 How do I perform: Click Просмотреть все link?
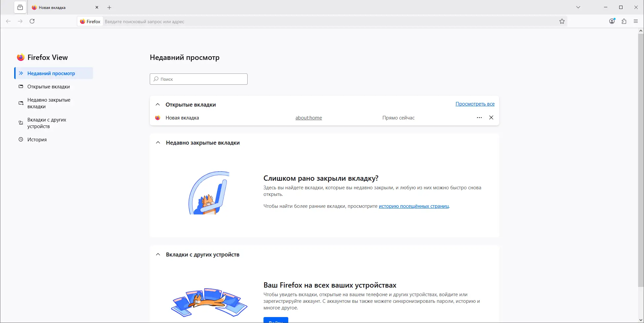(x=475, y=104)
